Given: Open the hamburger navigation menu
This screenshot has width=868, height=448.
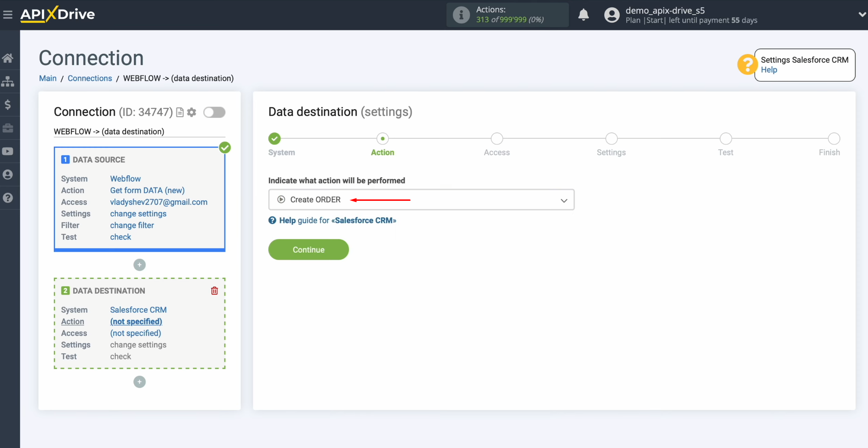Looking at the screenshot, I should pos(8,14).
